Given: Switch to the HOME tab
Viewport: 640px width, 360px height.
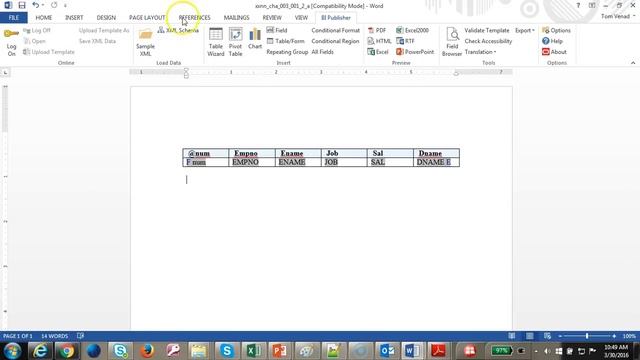Looking at the screenshot, I should coord(44,18).
